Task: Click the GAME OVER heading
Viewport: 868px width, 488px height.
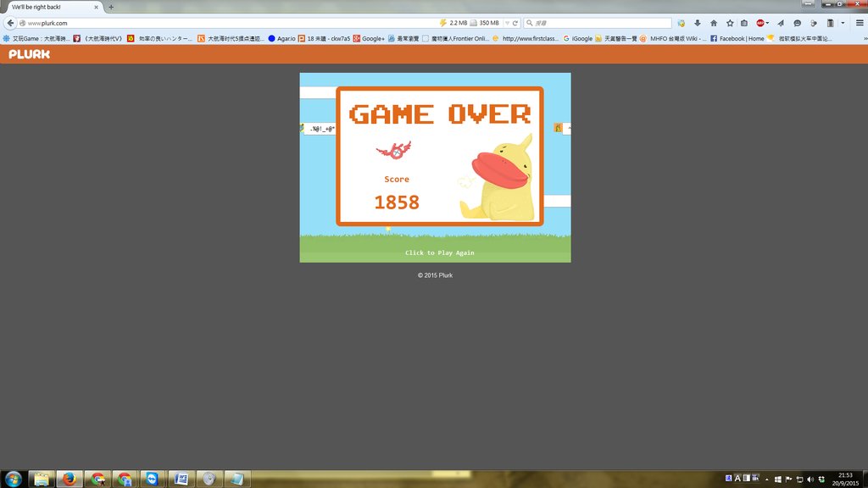Action: point(440,114)
